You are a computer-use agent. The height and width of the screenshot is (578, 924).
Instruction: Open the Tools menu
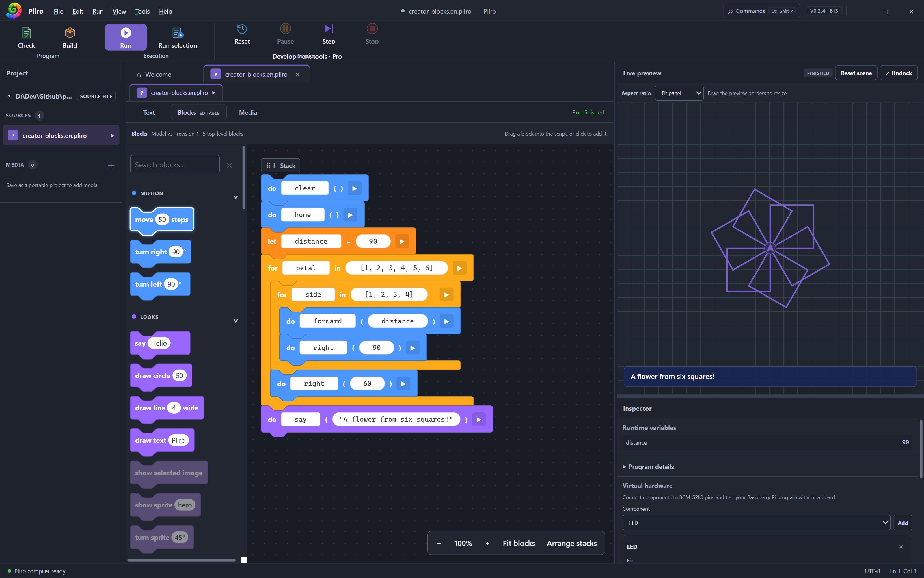[142, 11]
